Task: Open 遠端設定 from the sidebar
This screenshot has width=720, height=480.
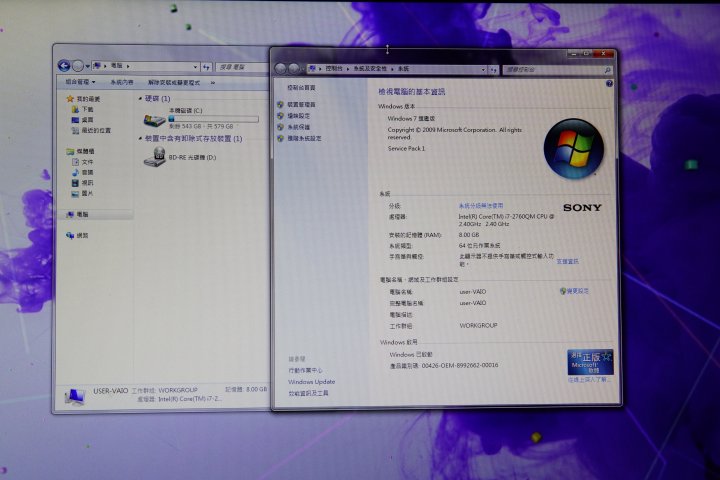Action: [298, 116]
